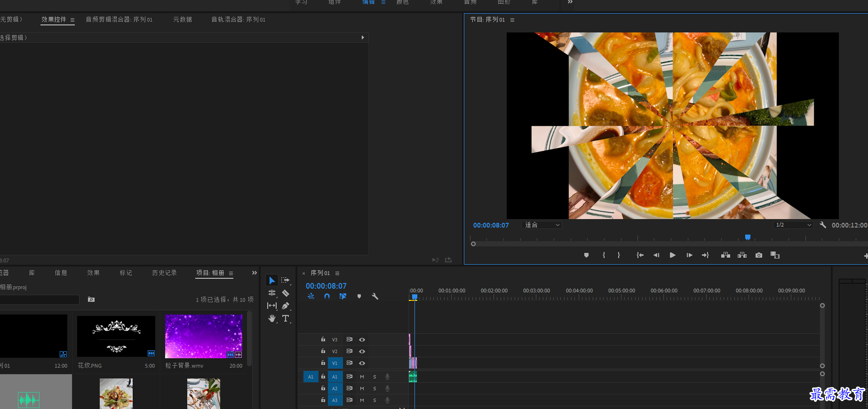Solo audio track A1

point(374,377)
